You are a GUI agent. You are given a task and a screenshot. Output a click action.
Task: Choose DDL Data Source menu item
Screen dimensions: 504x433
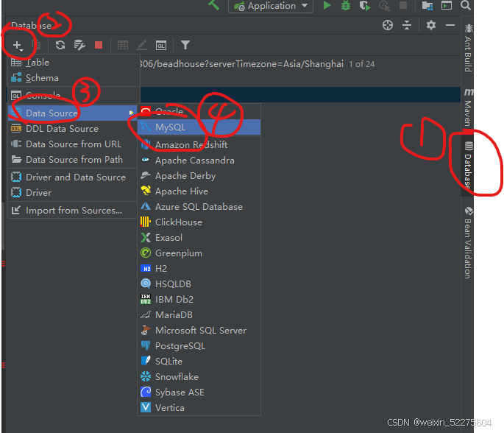[73, 129]
